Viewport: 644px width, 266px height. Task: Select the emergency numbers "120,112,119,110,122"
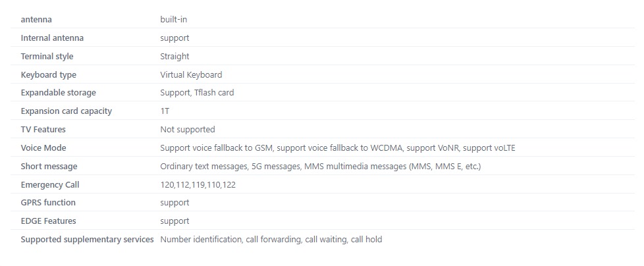pos(198,185)
